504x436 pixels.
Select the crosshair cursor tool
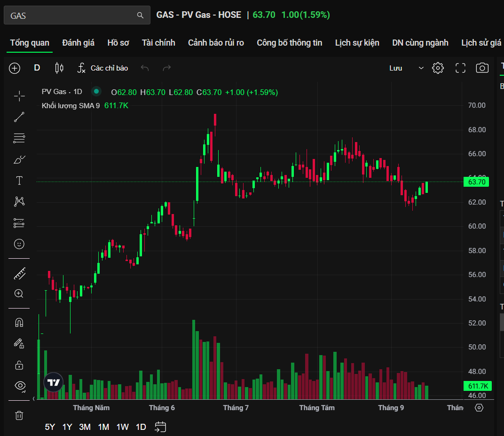[19, 96]
